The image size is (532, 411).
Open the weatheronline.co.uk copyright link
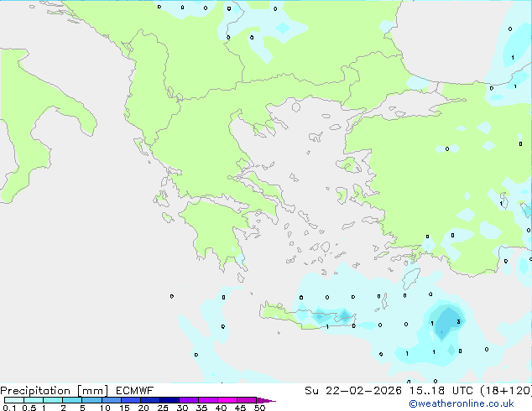pyautogui.click(x=462, y=403)
